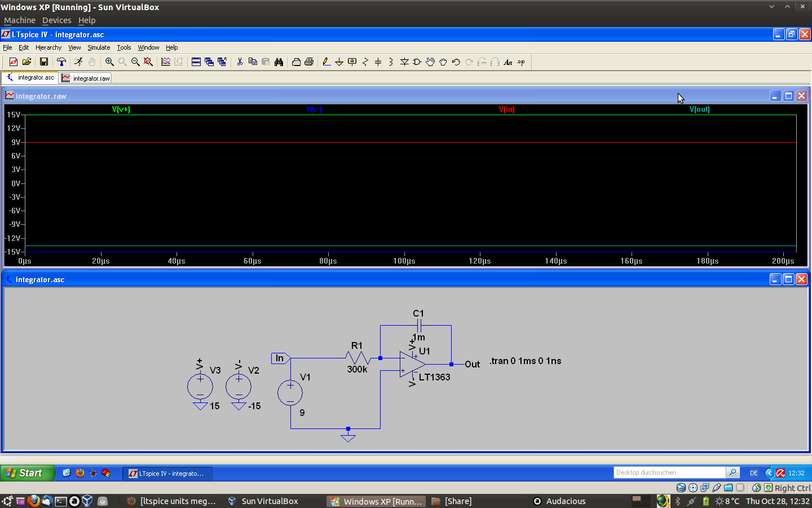Open the File menu
Screen dimensions: 812x508
pos(7,47)
